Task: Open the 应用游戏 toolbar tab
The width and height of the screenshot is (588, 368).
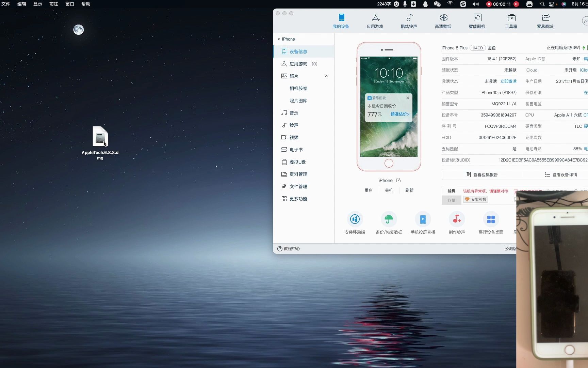Action: click(375, 21)
